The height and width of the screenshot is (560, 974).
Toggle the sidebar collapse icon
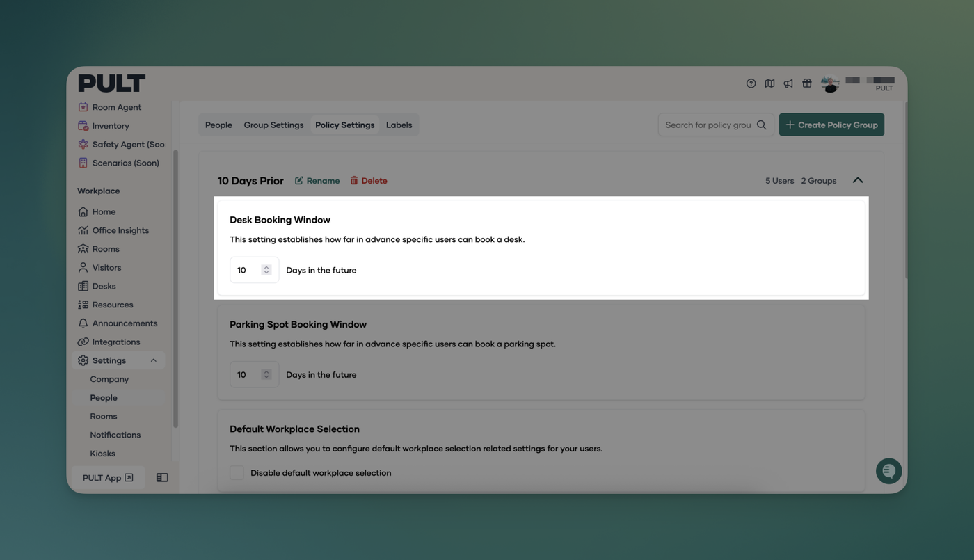(162, 478)
